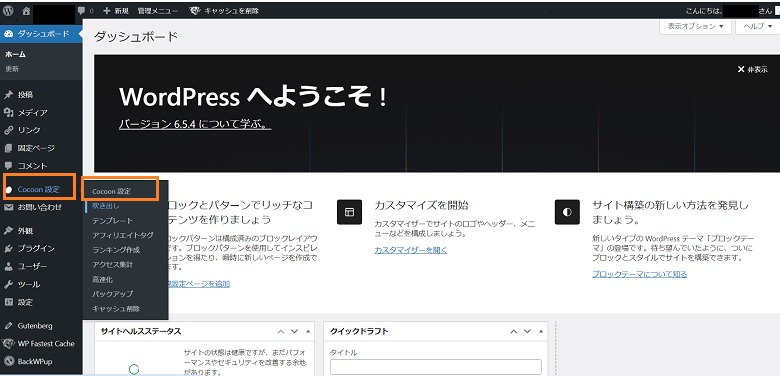Collapse the クイックドラフト widget
Image resolution: width=780 pixels, height=376 pixels.
pos(540,331)
